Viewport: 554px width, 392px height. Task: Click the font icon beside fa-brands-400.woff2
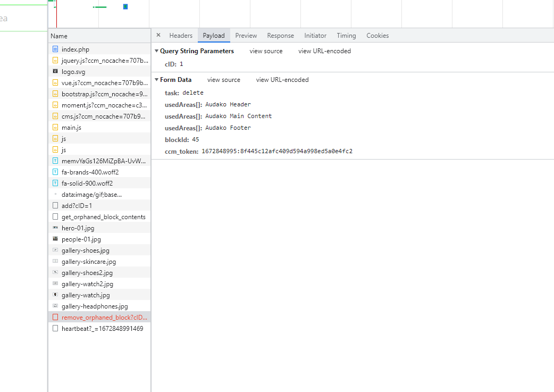55,172
